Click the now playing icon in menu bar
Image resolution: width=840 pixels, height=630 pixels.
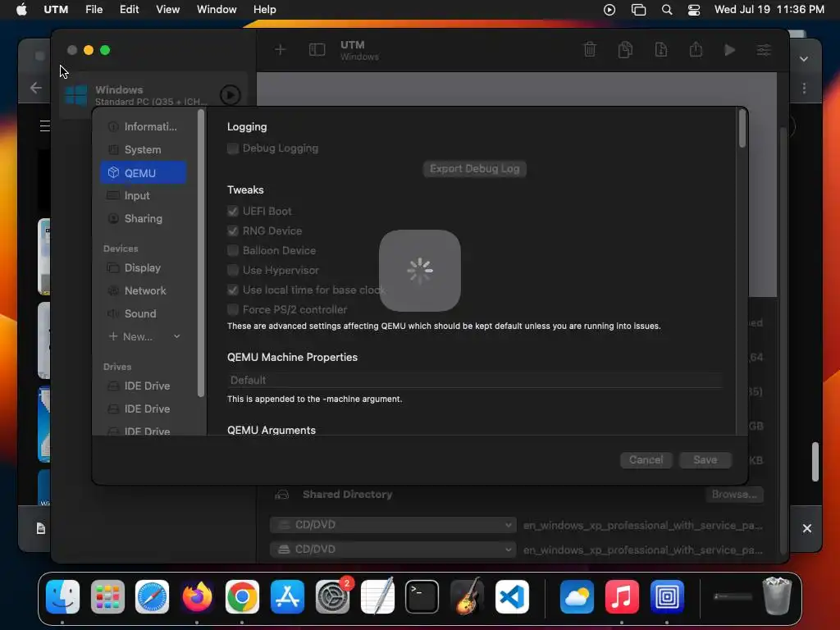pyautogui.click(x=609, y=10)
